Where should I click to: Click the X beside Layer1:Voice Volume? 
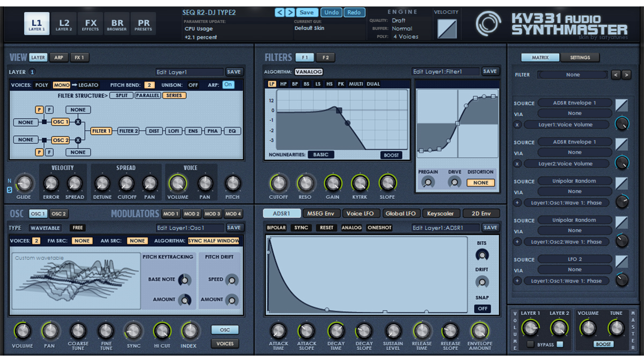pos(517,124)
